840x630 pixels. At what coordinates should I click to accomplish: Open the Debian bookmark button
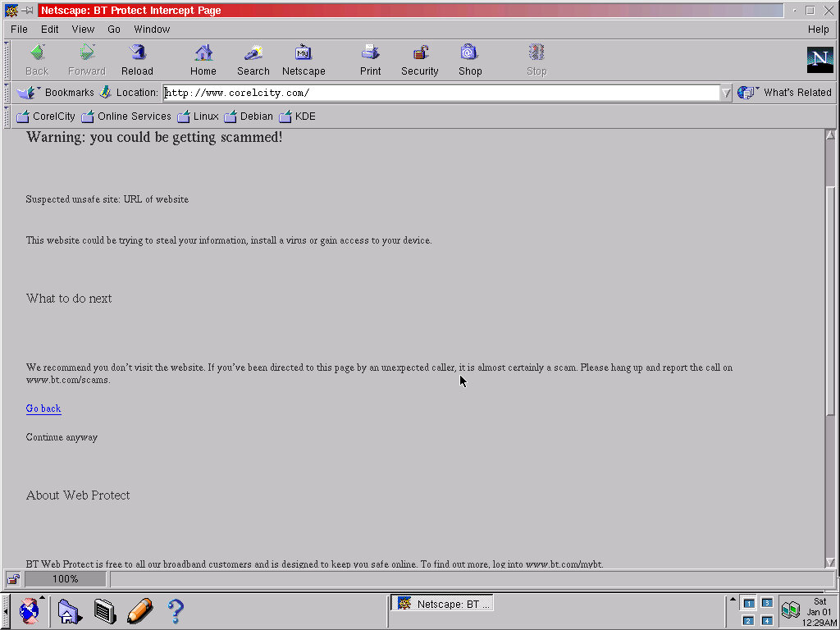click(249, 116)
